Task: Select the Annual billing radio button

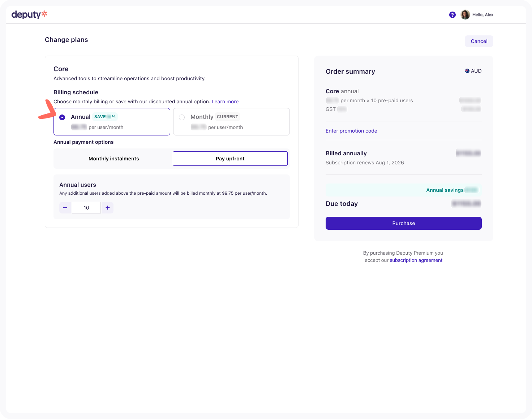Action: [x=62, y=117]
